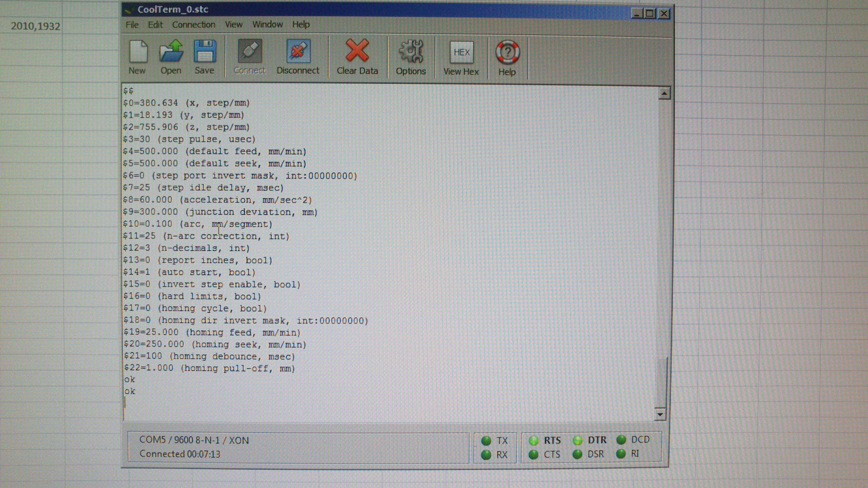868x488 pixels.
Task: Click the Help lifebuoy icon
Action: (507, 53)
